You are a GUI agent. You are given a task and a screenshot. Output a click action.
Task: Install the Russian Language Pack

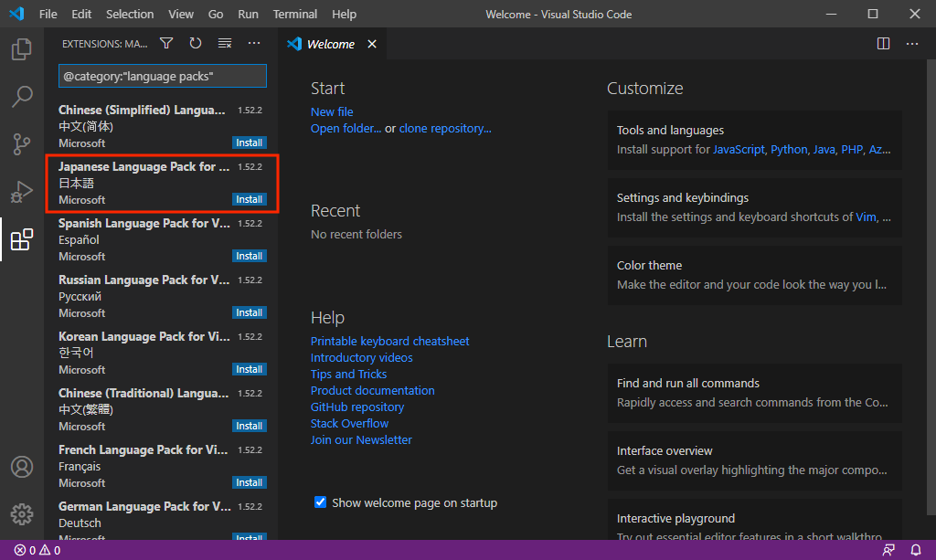[249, 312]
